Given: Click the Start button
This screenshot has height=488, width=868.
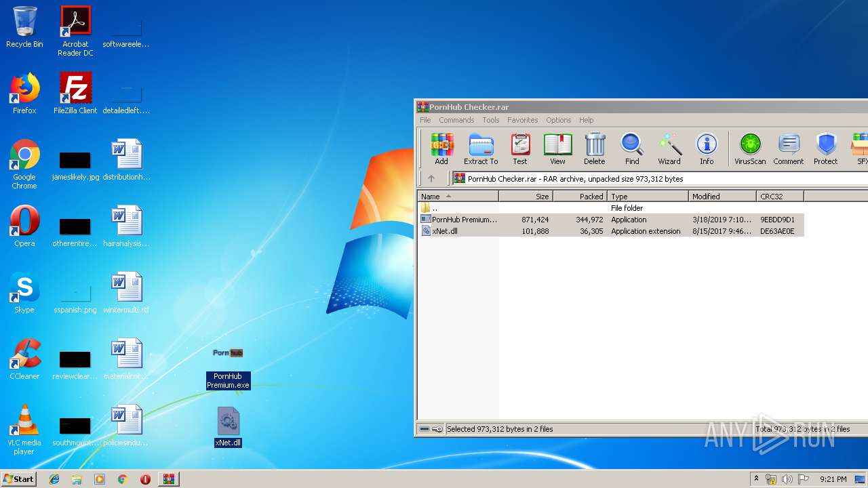Looking at the screenshot, I should 19,479.
